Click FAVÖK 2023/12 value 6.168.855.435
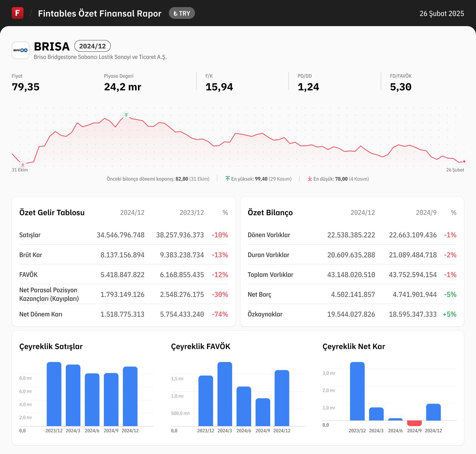Image resolution: width=476 pixels, height=454 pixels. pos(182,275)
